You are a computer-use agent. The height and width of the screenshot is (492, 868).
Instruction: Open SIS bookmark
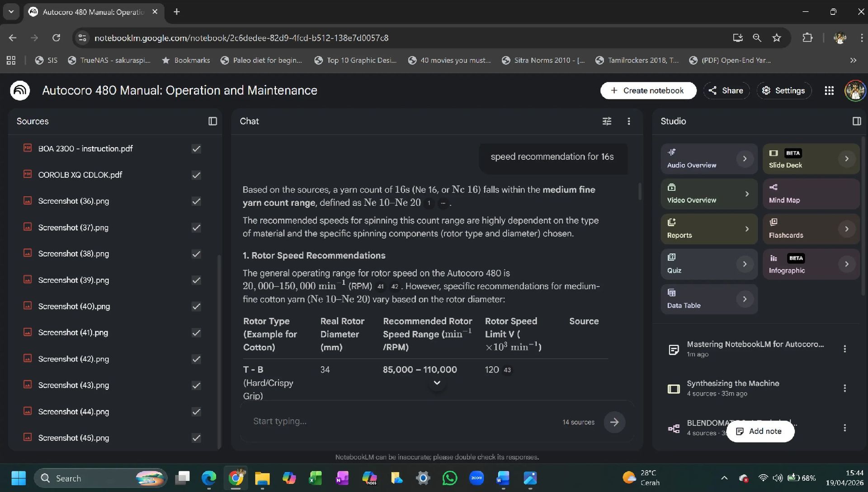[x=46, y=60]
